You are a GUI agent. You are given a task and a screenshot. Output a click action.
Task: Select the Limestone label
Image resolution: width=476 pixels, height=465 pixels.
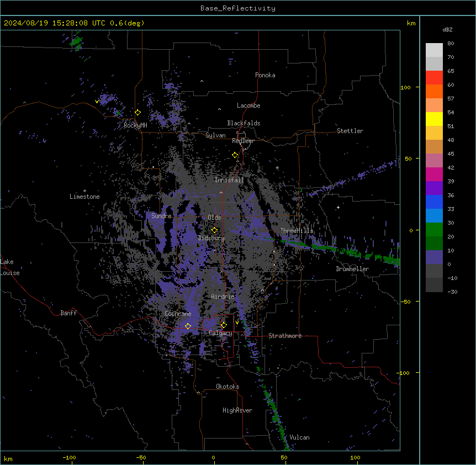point(84,197)
